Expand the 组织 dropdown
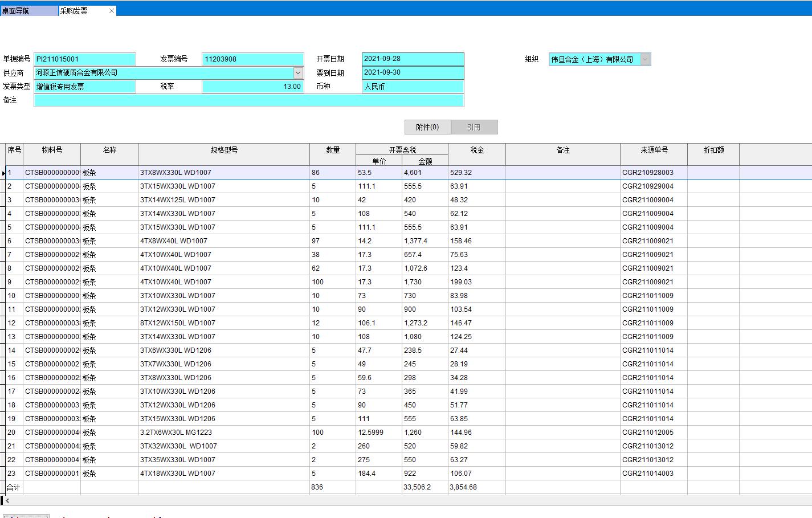The image size is (812, 518). [645, 59]
